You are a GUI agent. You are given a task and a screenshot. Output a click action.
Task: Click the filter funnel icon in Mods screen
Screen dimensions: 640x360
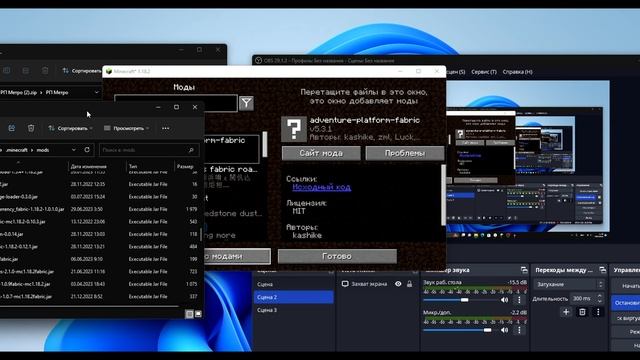pyautogui.click(x=247, y=103)
